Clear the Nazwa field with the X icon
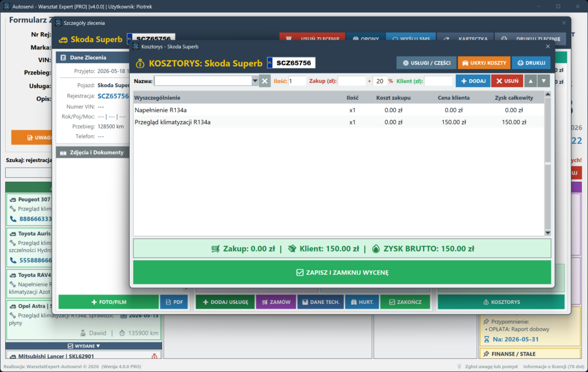Viewport: 588px width, 372px height. click(x=264, y=81)
